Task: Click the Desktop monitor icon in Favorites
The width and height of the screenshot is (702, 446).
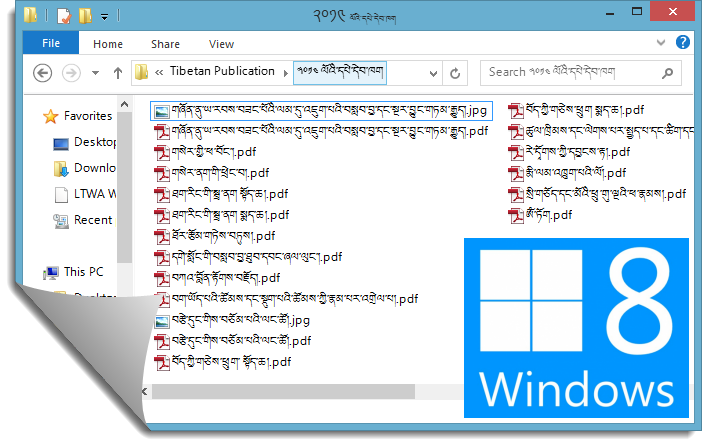Action: [61, 144]
